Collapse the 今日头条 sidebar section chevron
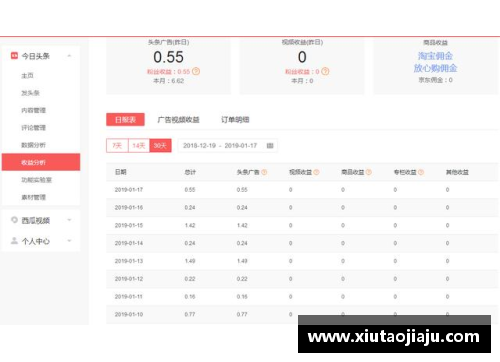The image size is (500, 362). pos(69,56)
